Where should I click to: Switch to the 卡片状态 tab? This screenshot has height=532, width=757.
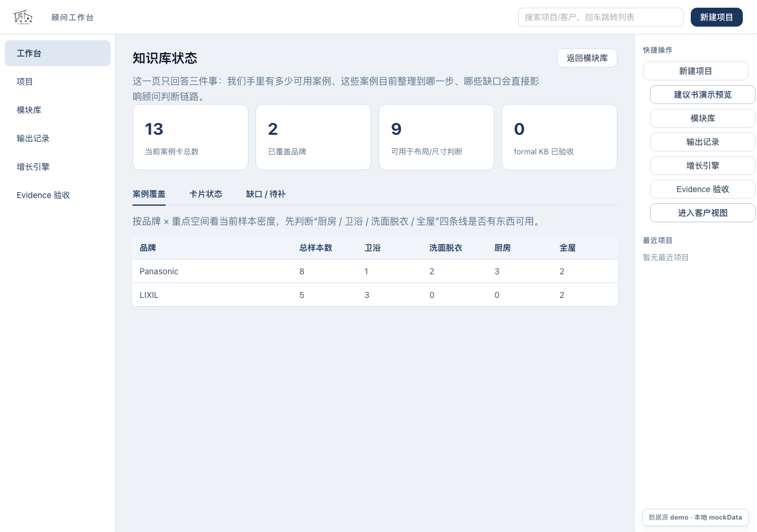click(206, 194)
